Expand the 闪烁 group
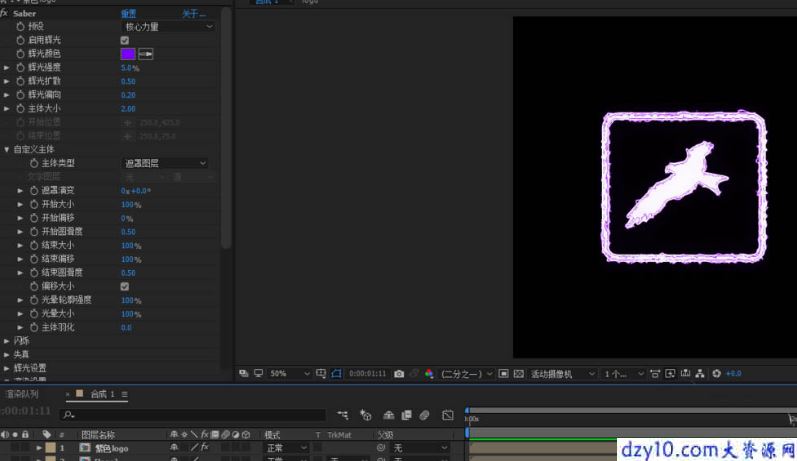The image size is (797, 461). (x=7, y=341)
